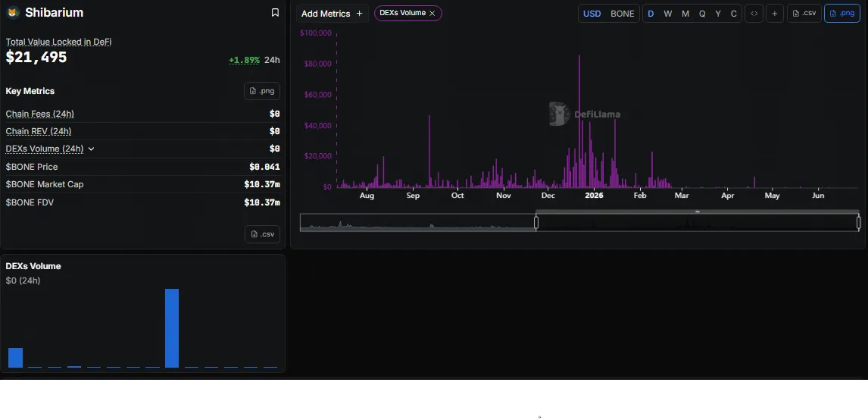Export the chart as .png
This screenshot has height=420, width=868.
pyautogui.click(x=842, y=14)
